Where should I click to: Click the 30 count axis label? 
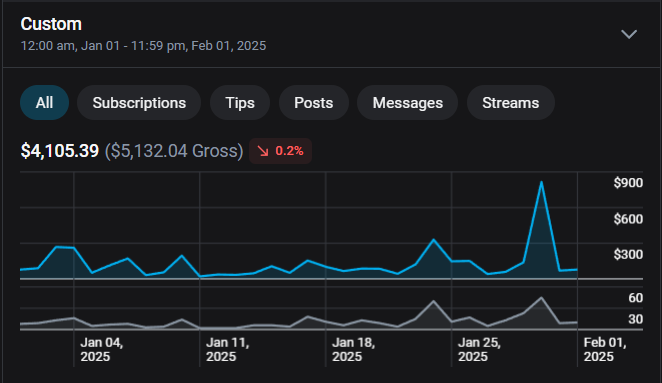click(635, 319)
